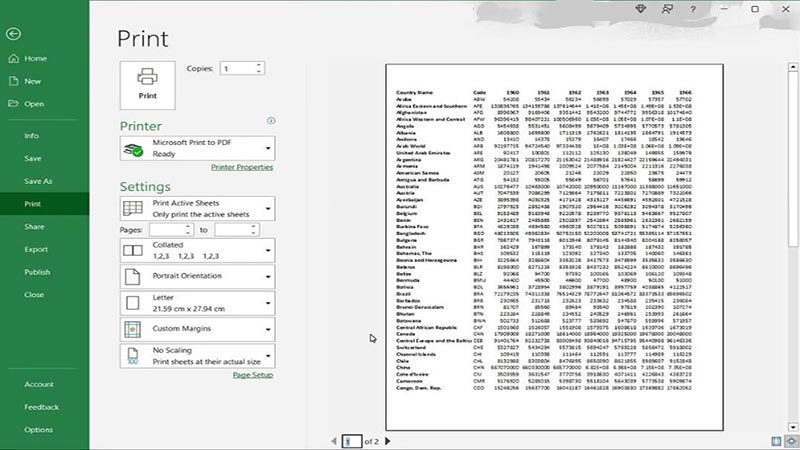Screen dimensions: 800x450
Task: Click the large Print button
Action: [147, 85]
